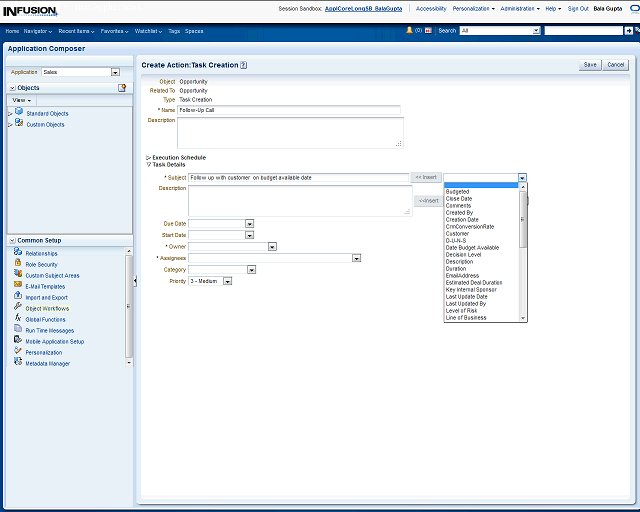Click the Standard Objects cube icon
The width and height of the screenshot is (640, 512).
coord(18,113)
